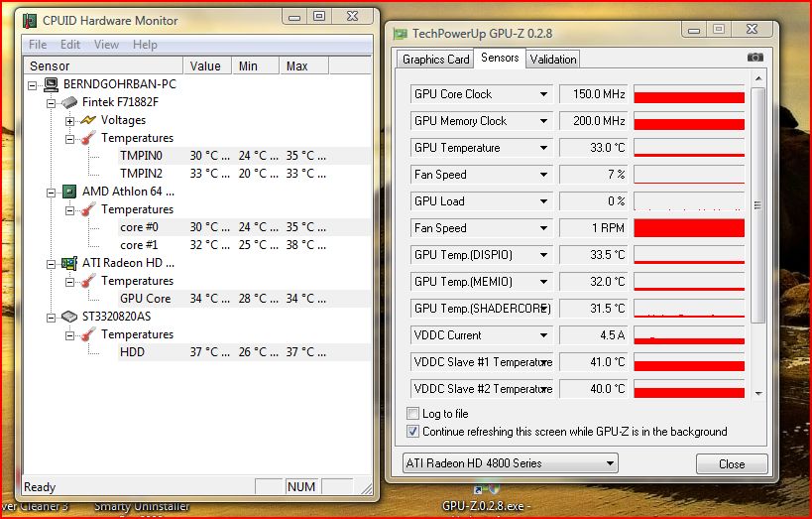Click the sensors scrollbar down arrow
Screen dimensions: 812x519
coord(758,394)
